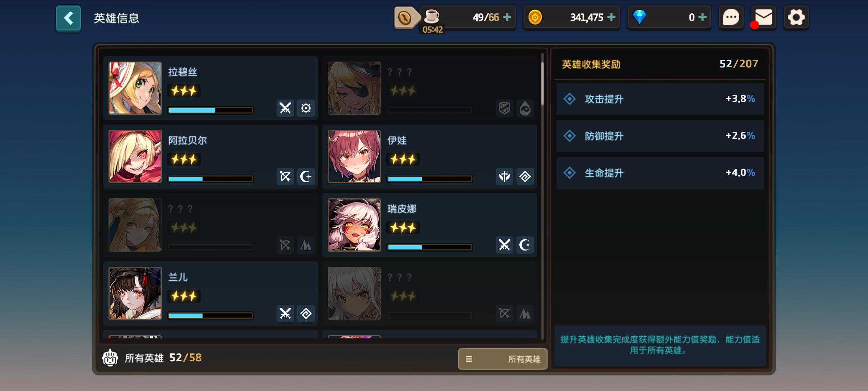Click 伊娃's experience progress bar

tap(429, 179)
